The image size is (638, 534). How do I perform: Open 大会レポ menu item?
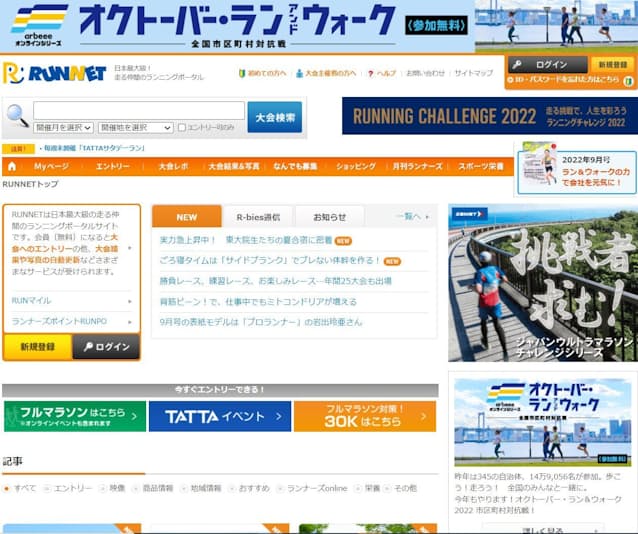(x=173, y=166)
